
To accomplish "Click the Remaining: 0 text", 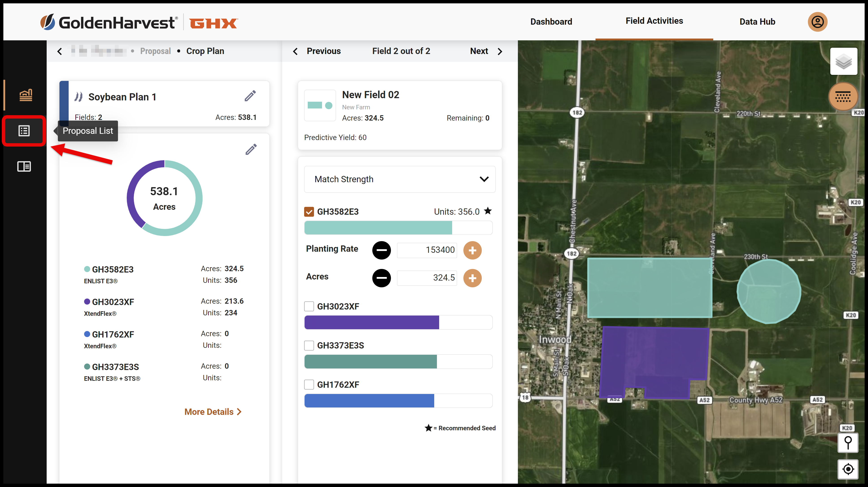I will 468,118.
